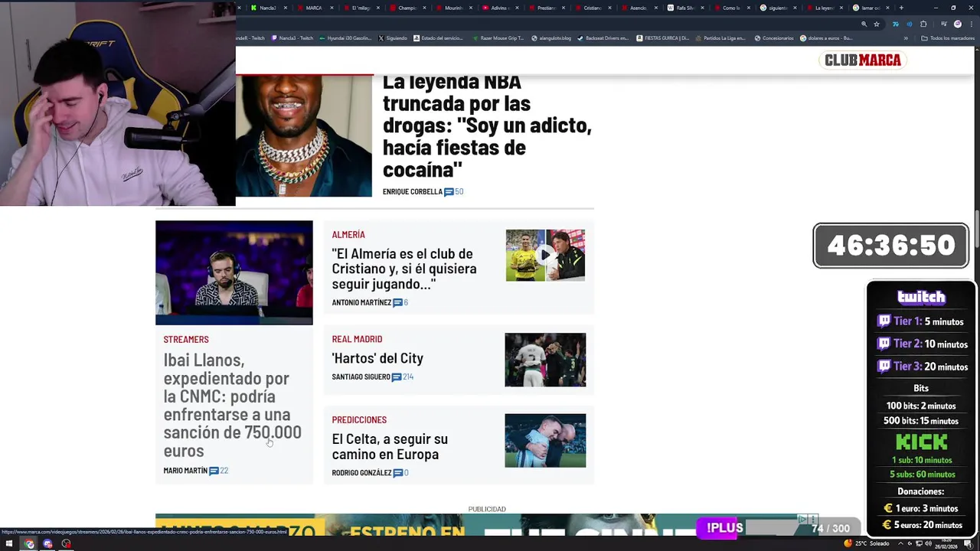
Task: Open the 'Partidos La Liga' bookmark
Action: tap(720, 38)
